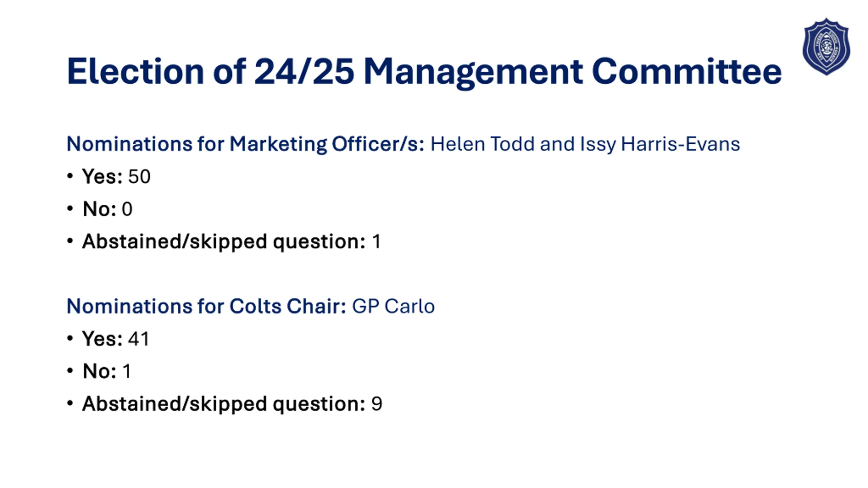Select the 'Nominations for Colts Chair' heading
The width and height of the screenshot is (868, 488).
click(206, 306)
